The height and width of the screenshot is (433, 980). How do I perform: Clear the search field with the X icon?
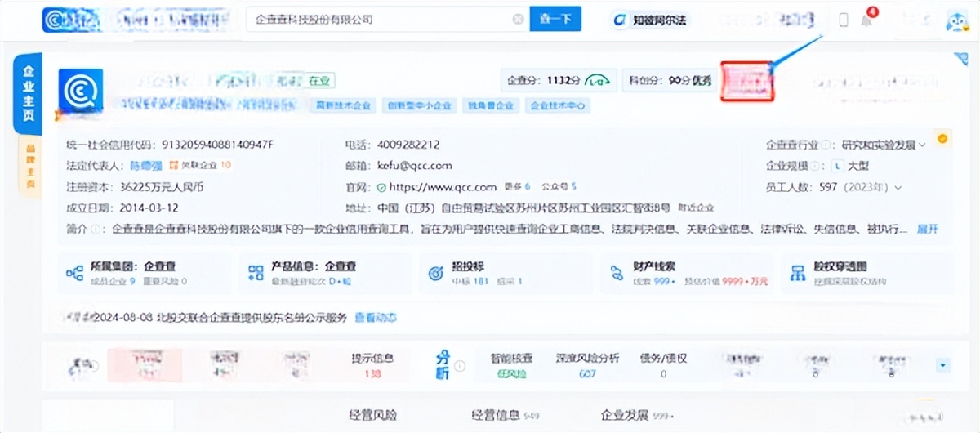[518, 20]
